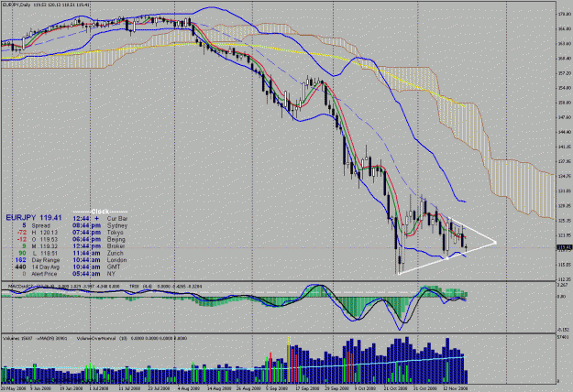This screenshot has width=573, height=392.
Task: Click the EURJPY,Daily chart title text
Action: (17, 5)
